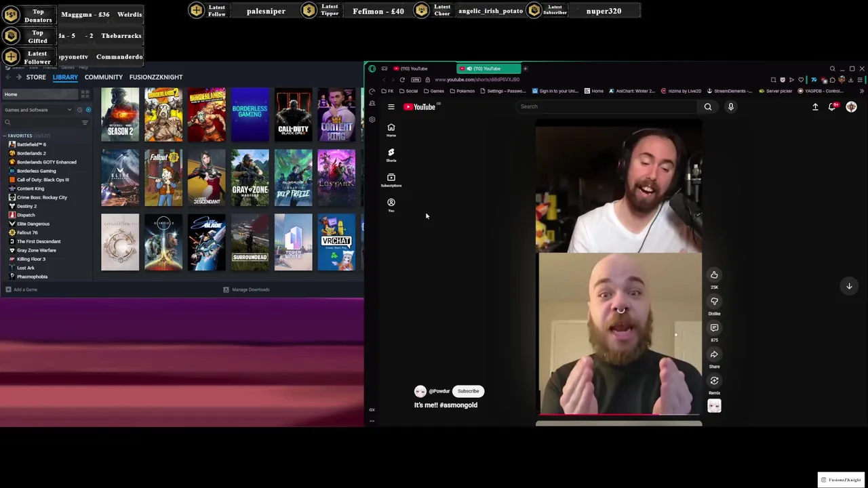The width and height of the screenshot is (868, 488).
Task: Click the YouTube search magnifier button
Action: [707, 106]
